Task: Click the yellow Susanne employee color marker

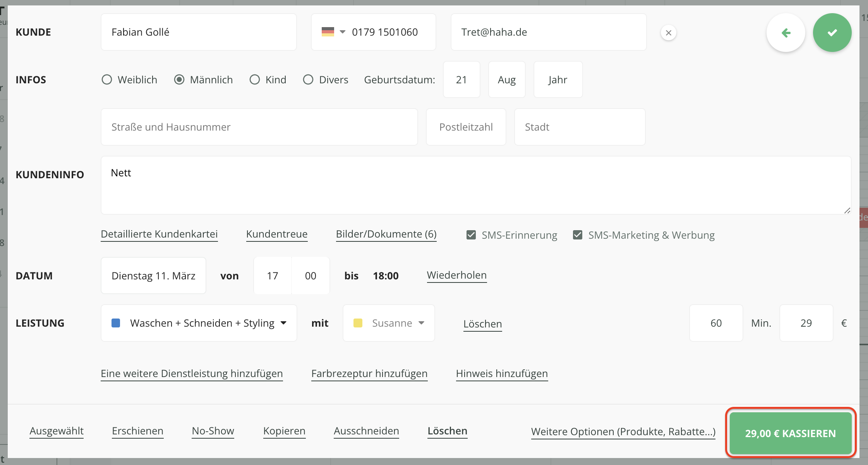Action: pyautogui.click(x=358, y=323)
